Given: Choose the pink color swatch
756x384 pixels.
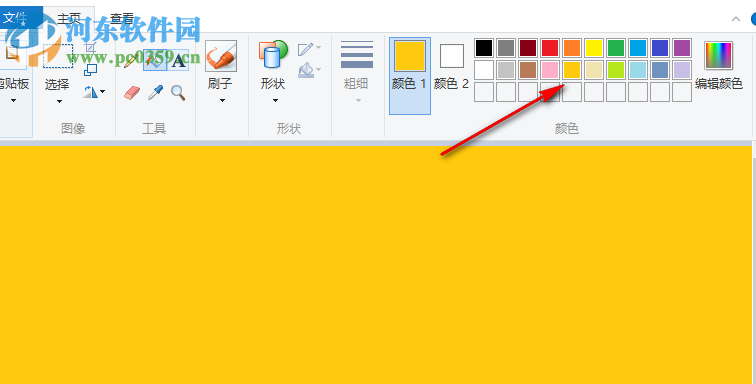Looking at the screenshot, I should point(550,70).
